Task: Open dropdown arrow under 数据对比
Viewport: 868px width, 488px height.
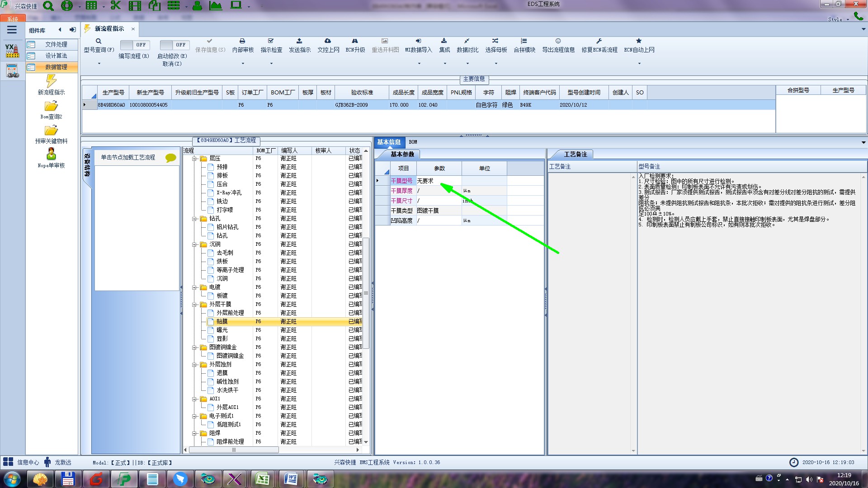Action: (467, 63)
